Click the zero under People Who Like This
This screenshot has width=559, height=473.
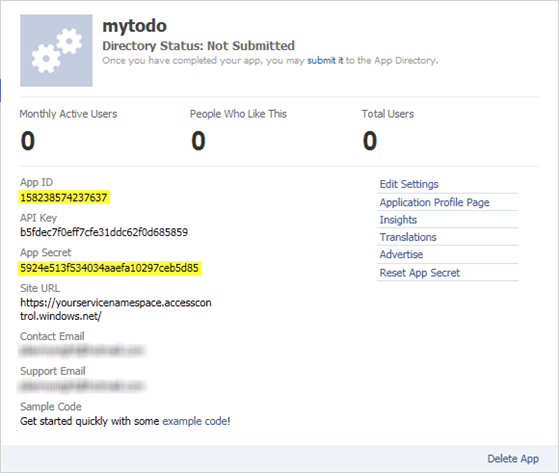pos(198,141)
